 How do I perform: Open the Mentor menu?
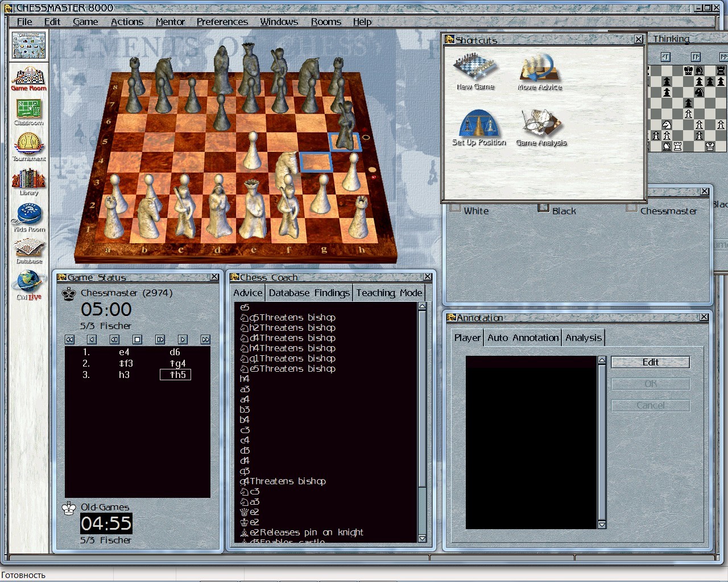[x=170, y=22]
